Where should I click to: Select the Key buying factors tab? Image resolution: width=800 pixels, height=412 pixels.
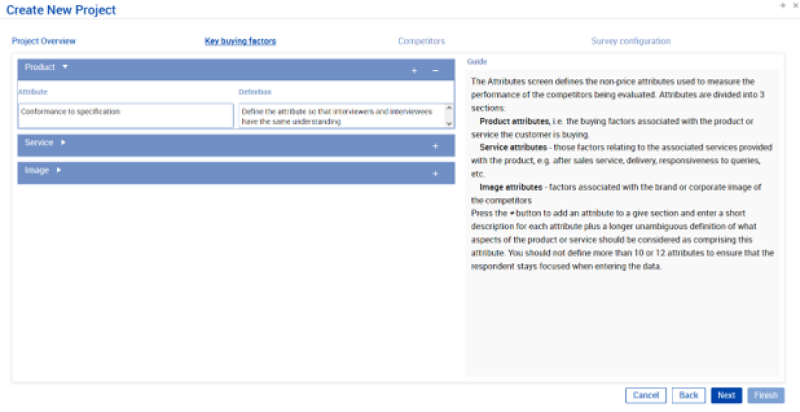pyautogui.click(x=240, y=41)
